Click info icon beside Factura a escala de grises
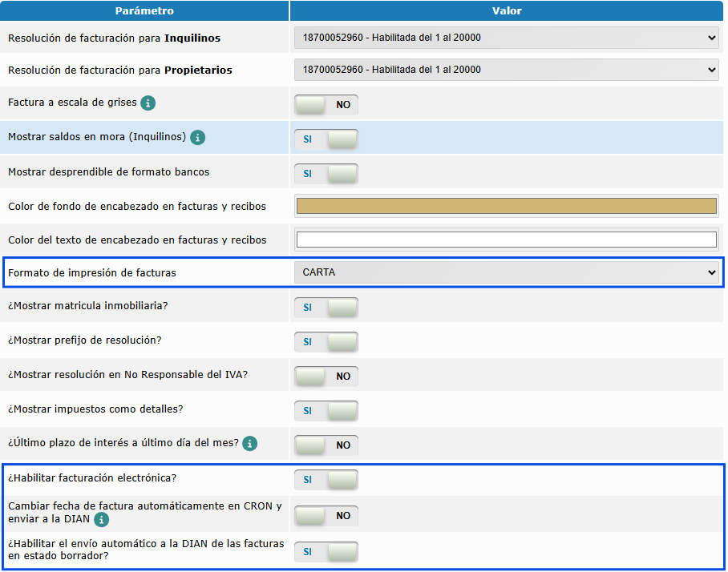The width and height of the screenshot is (728, 572). point(148,103)
